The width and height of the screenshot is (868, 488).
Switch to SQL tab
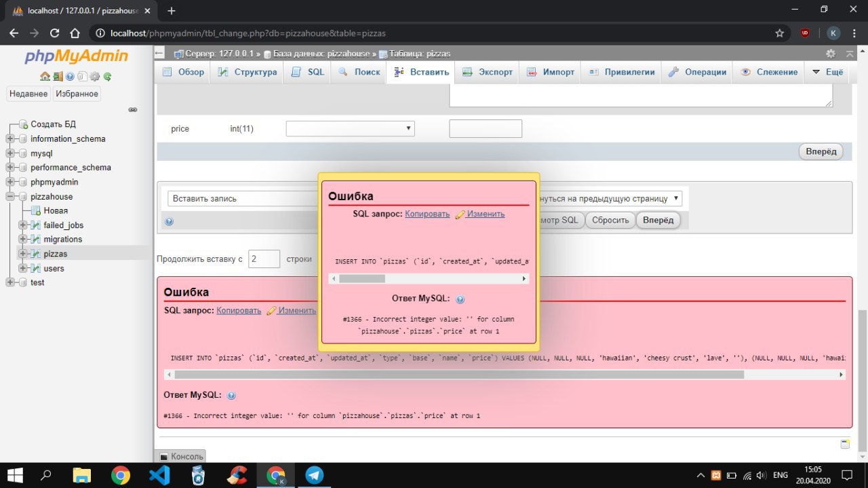coord(308,72)
